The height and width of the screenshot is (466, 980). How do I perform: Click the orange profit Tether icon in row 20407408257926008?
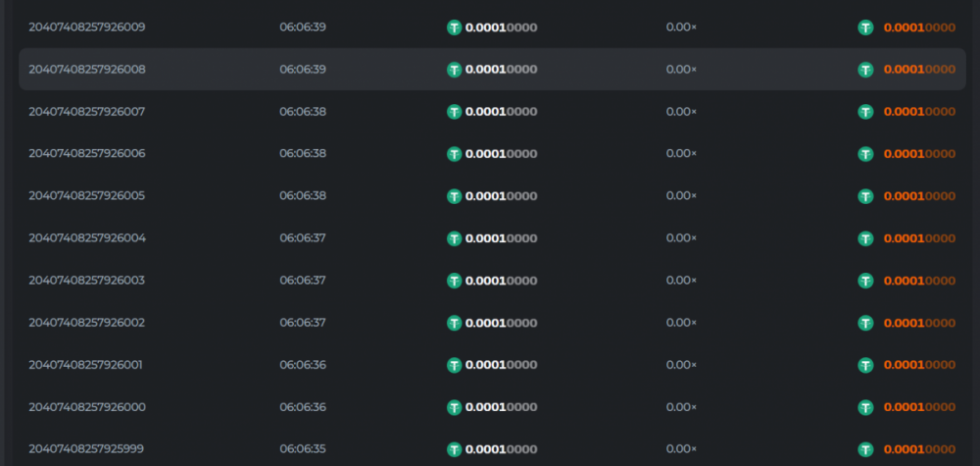pyautogui.click(x=865, y=70)
